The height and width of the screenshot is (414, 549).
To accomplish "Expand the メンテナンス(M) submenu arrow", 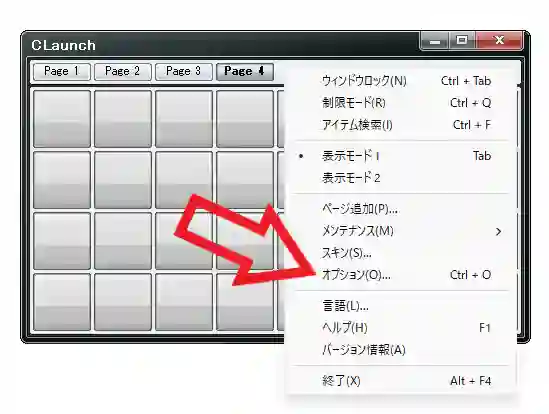I will pos(499,232).
